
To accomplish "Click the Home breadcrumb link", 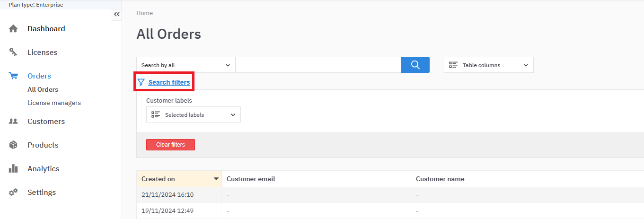I will tap(144, 13).
